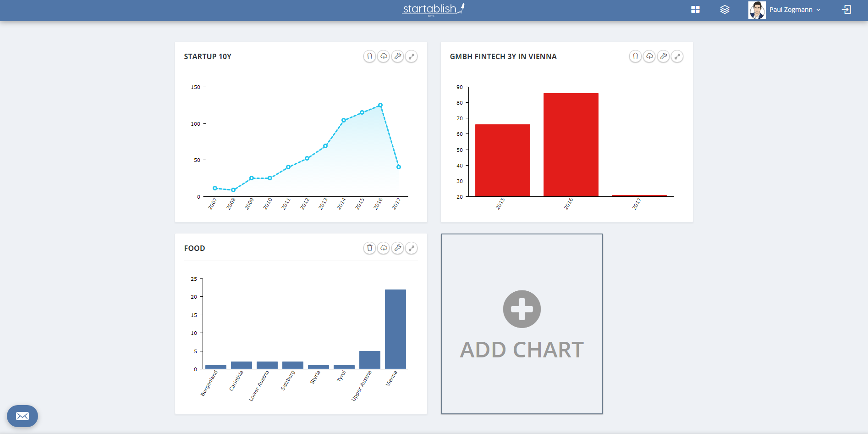Expand GmbH Fintech chart to fullscreen
This screenshot has width=868, height=434.
[x=677, y=56]
